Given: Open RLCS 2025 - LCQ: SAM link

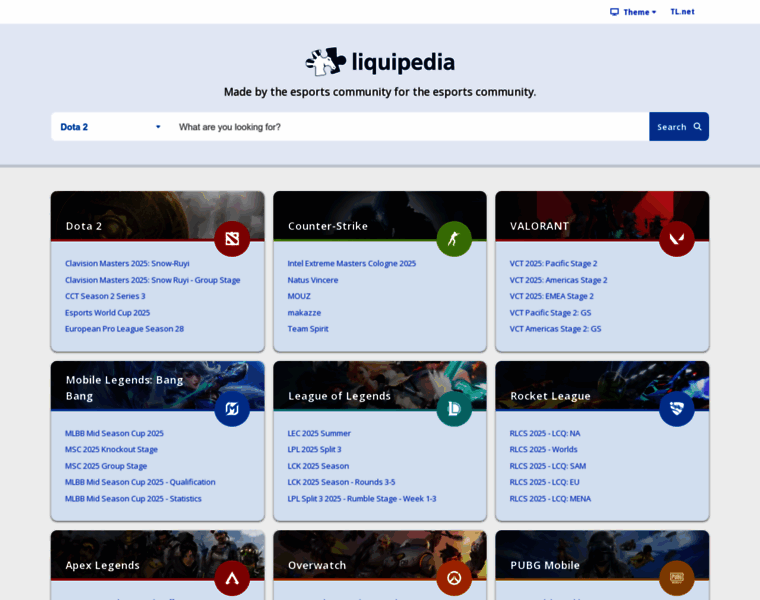Looking at the screenshot, I should click(548, 466).
